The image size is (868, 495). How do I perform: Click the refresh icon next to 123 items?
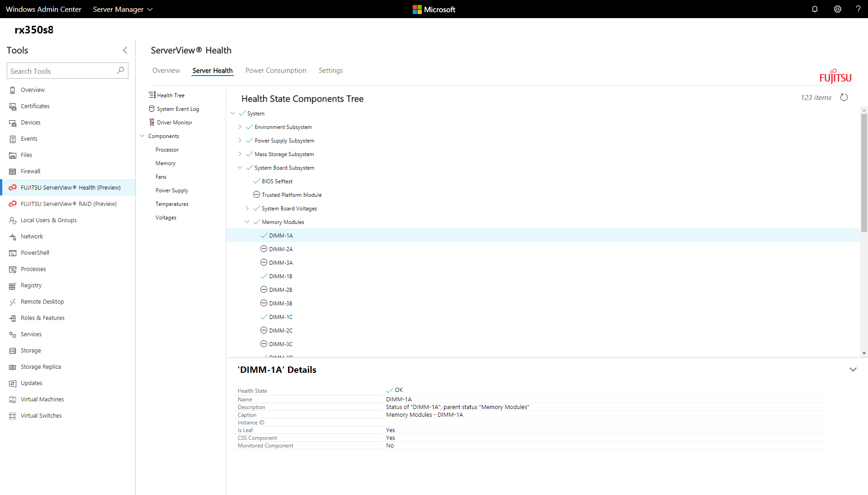point(845,97)
